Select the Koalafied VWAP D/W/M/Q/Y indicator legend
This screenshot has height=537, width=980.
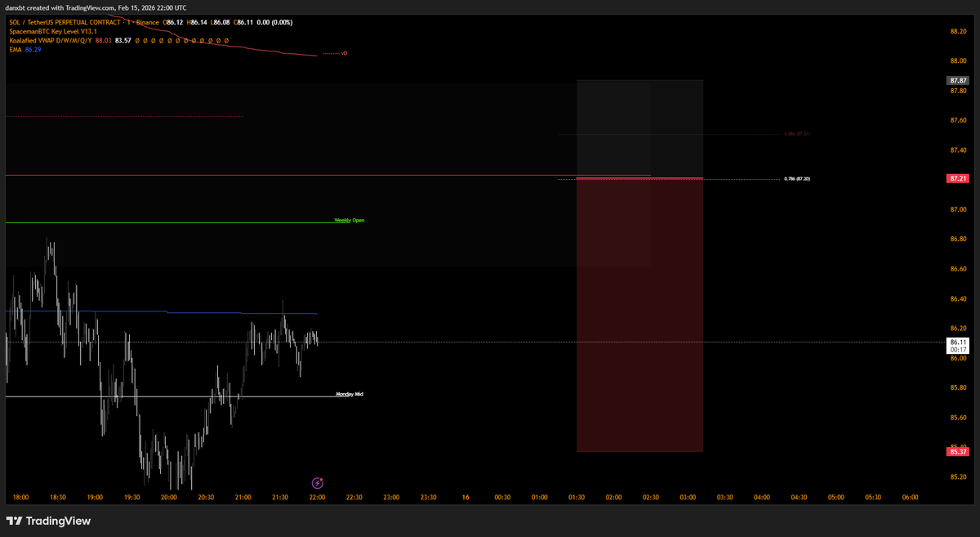pyautogui.click(x=50, y=39)
